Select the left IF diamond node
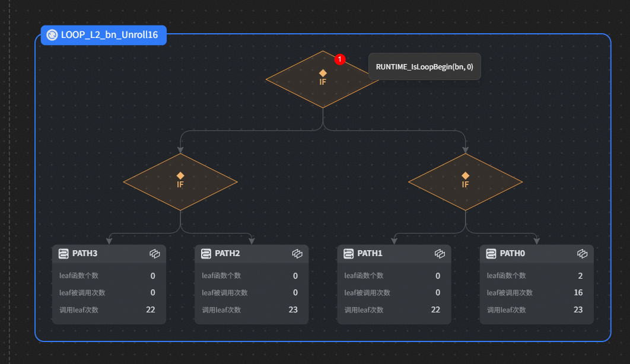This screenshot has height=364, width=630. (x=180, y=181)
